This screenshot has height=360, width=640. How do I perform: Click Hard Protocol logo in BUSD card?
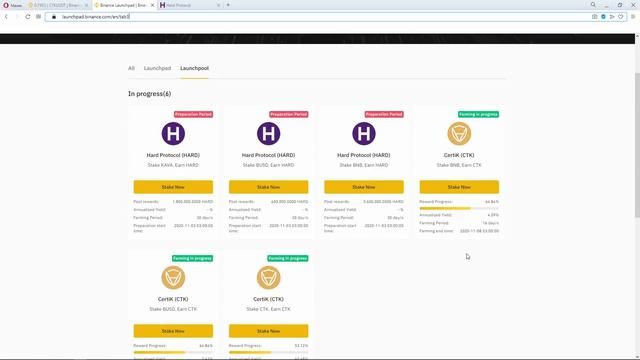click(x=269, y=133)
